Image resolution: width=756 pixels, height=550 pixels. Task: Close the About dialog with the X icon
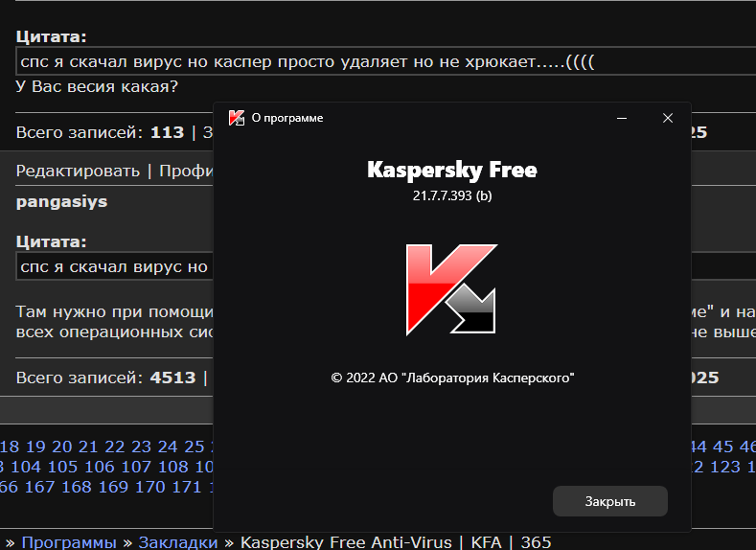pos(668,118)
